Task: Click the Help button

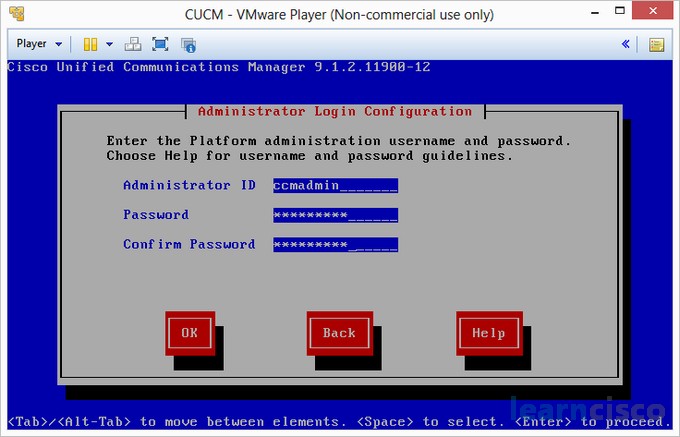Action: pyautogui.click(x=489, y=333)
